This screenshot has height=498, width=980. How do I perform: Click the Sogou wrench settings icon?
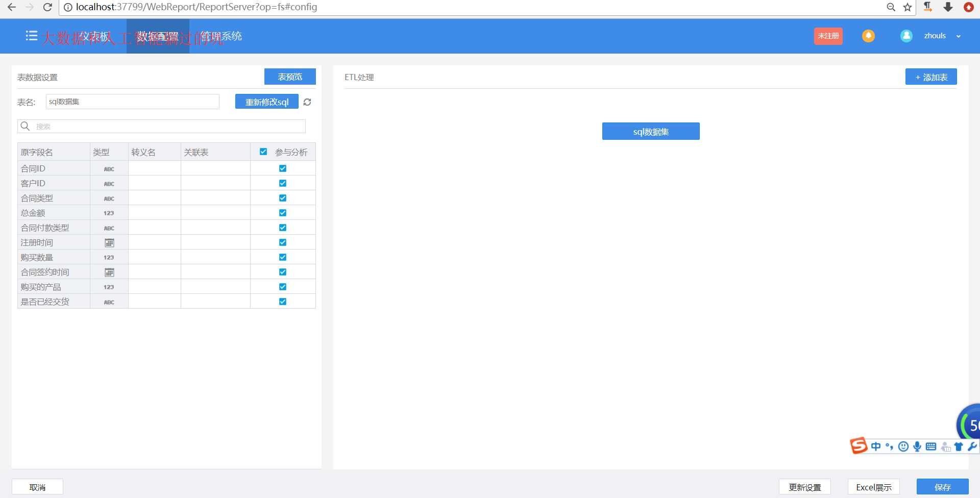972,446
